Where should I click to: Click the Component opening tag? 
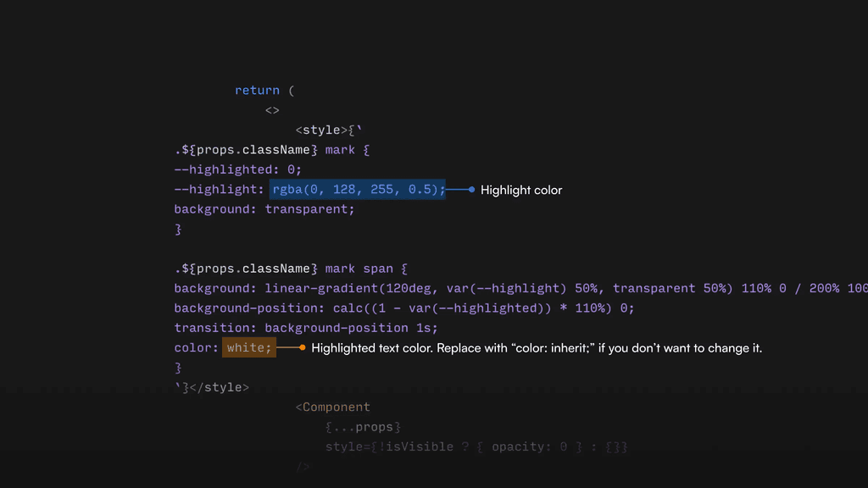[x=334, y=407]
